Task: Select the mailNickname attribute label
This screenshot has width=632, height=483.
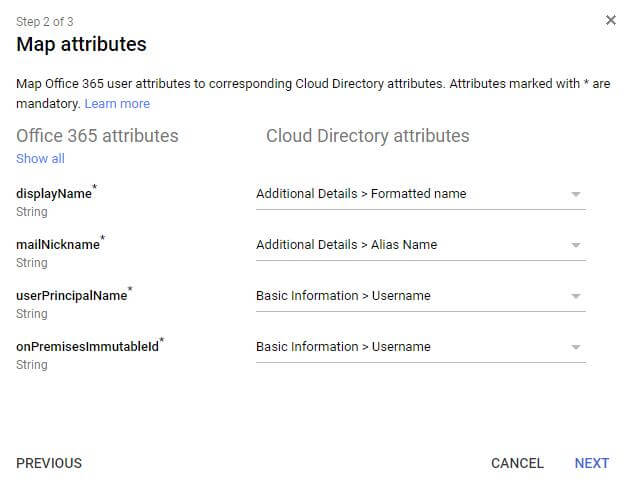Action: click(58, 245)
